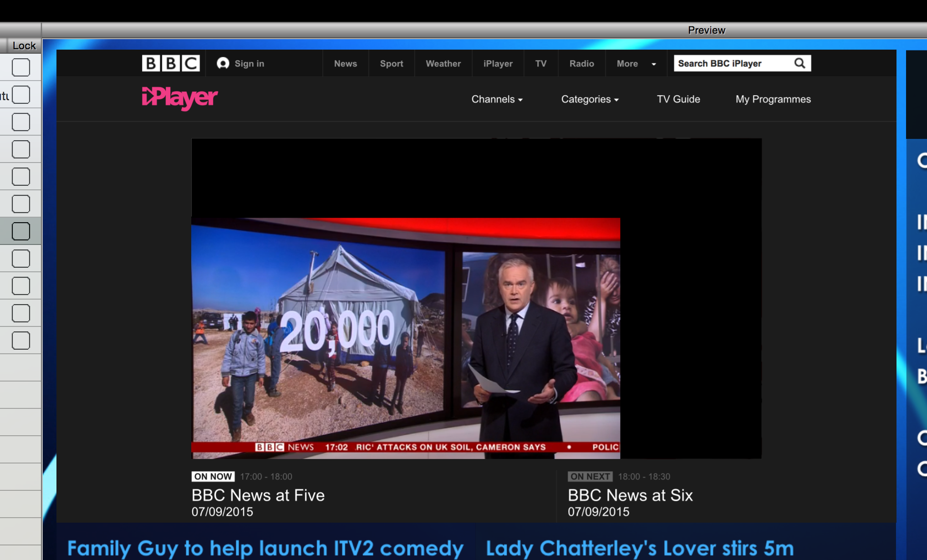Click the ON NOW badge
The height and width of the screenshot is (560, 927).
[x=213, y=477]
